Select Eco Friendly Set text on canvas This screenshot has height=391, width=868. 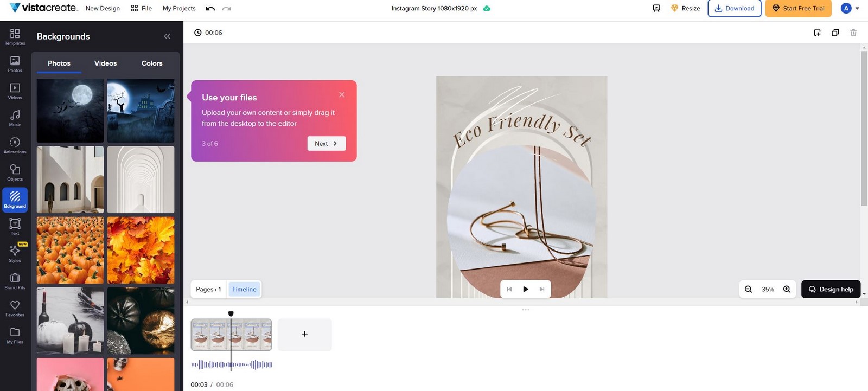[x=522, y=130]
